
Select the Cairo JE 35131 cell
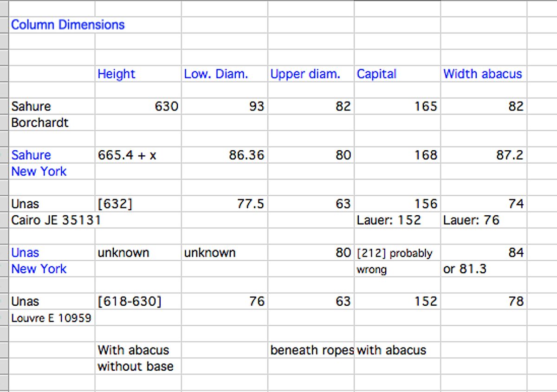55,220
